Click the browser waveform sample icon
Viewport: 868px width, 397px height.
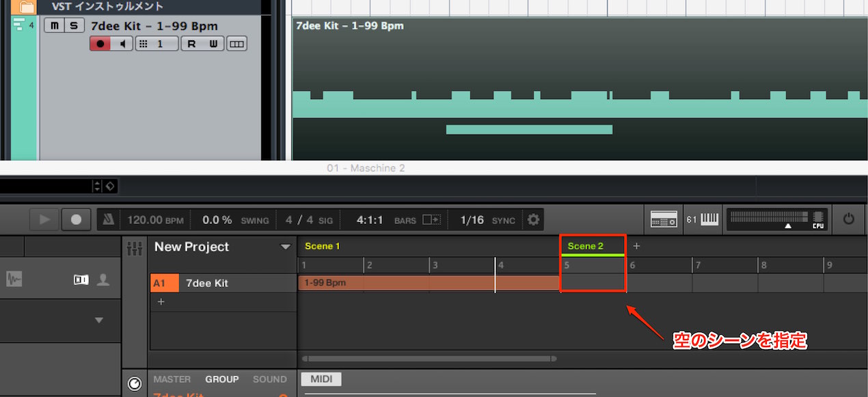point(14,279)
